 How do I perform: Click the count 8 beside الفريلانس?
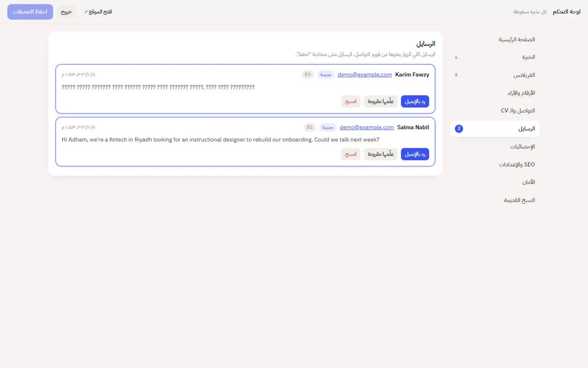pos(456,75)
